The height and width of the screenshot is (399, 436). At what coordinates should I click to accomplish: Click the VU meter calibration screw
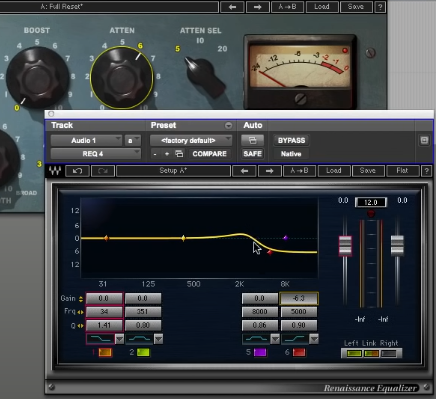pos(301,99)
